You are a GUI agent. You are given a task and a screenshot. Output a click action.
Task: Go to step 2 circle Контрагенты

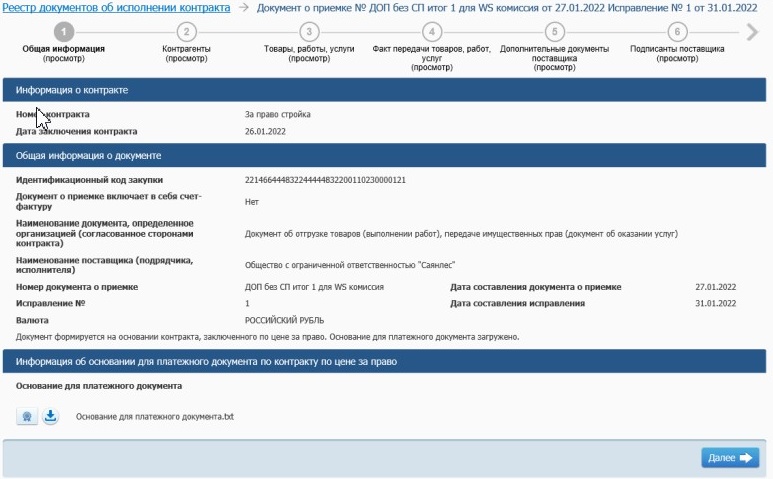186,32
